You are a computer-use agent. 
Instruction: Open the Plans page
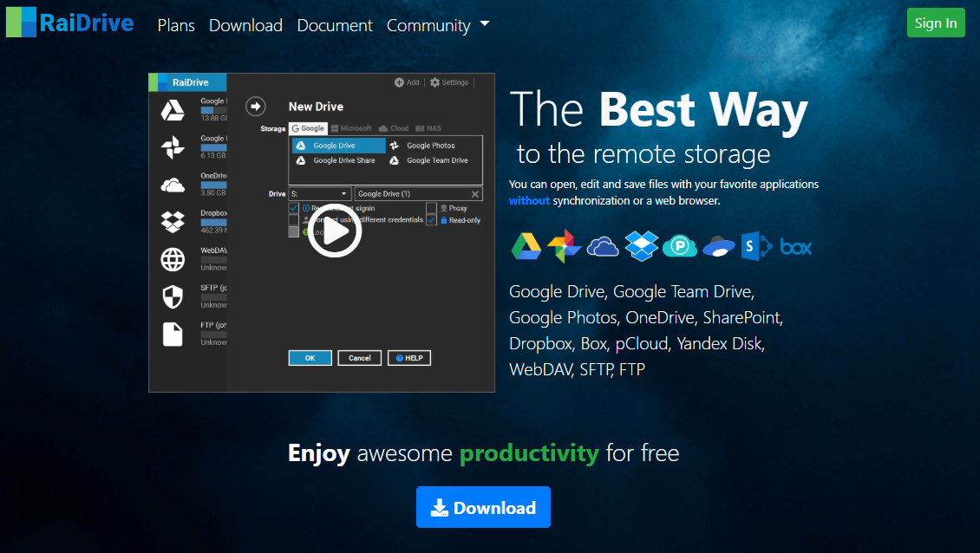(176, 25)
